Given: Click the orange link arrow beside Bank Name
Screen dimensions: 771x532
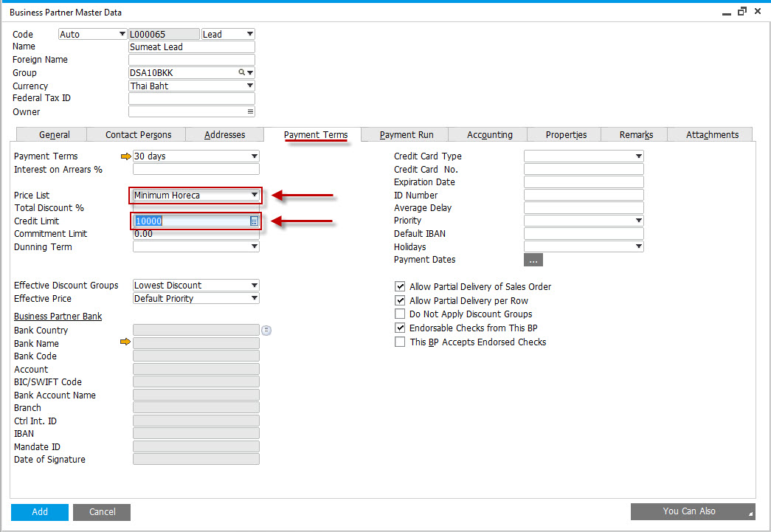Looking at the screenshot, I should coord(125,342).
